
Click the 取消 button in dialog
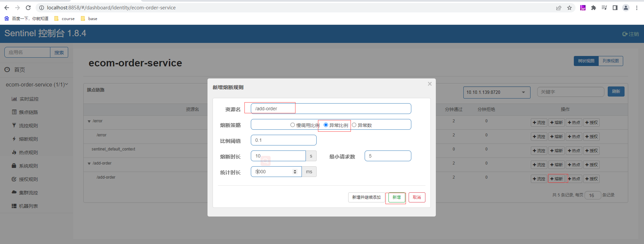click(417, 197)
